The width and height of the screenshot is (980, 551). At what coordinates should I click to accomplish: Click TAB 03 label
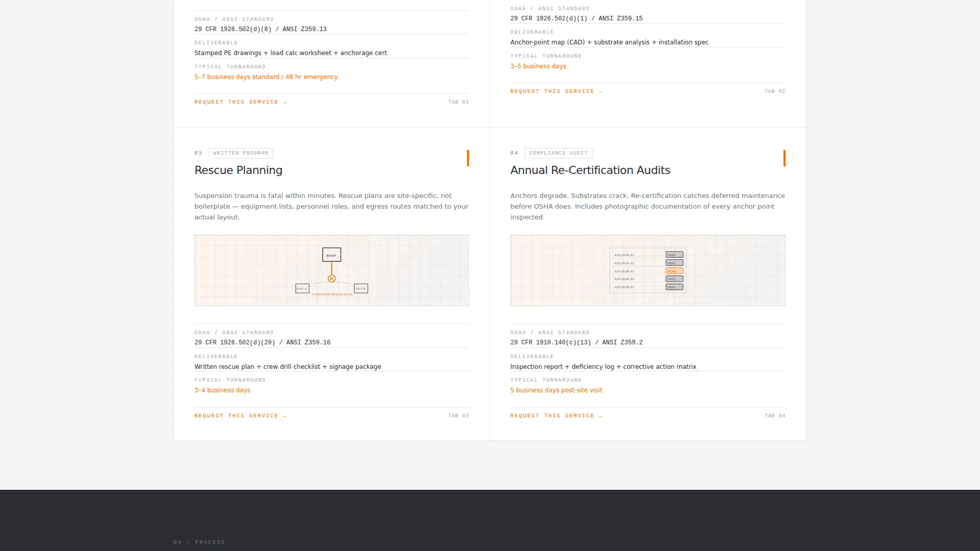[x=458, y=416]
